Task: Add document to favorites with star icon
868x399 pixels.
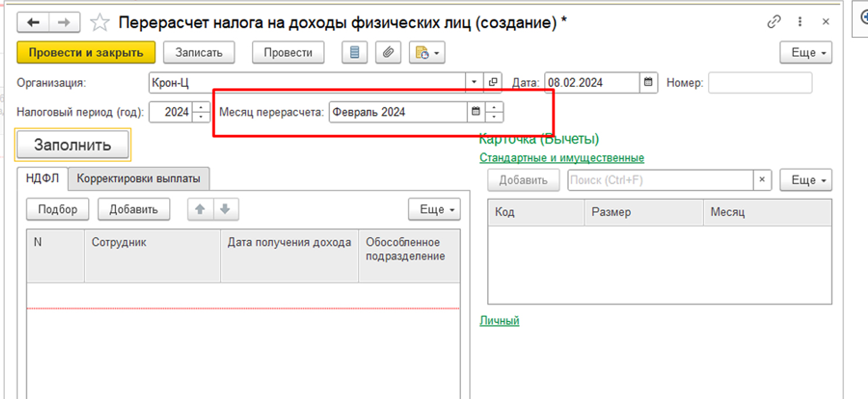Action: tap(100, 23)
